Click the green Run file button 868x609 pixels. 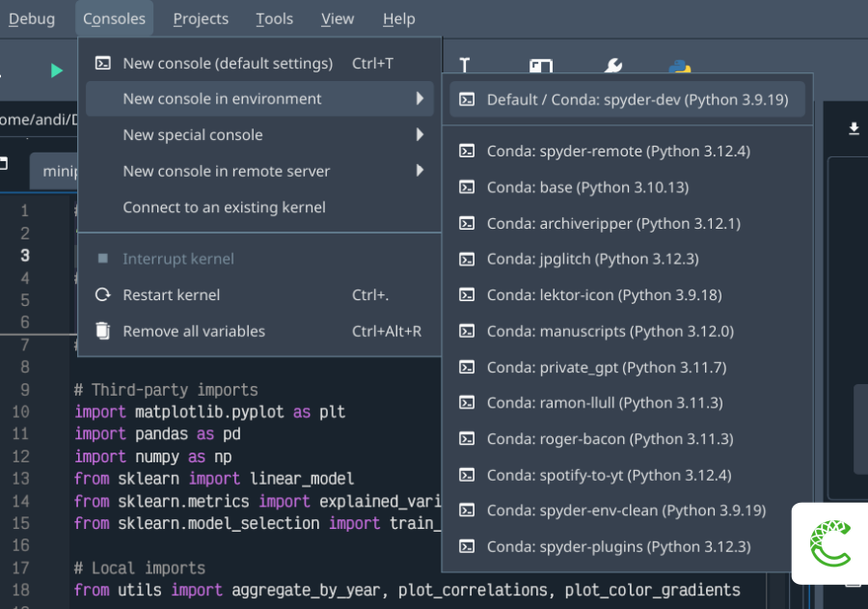pos(56,70)
